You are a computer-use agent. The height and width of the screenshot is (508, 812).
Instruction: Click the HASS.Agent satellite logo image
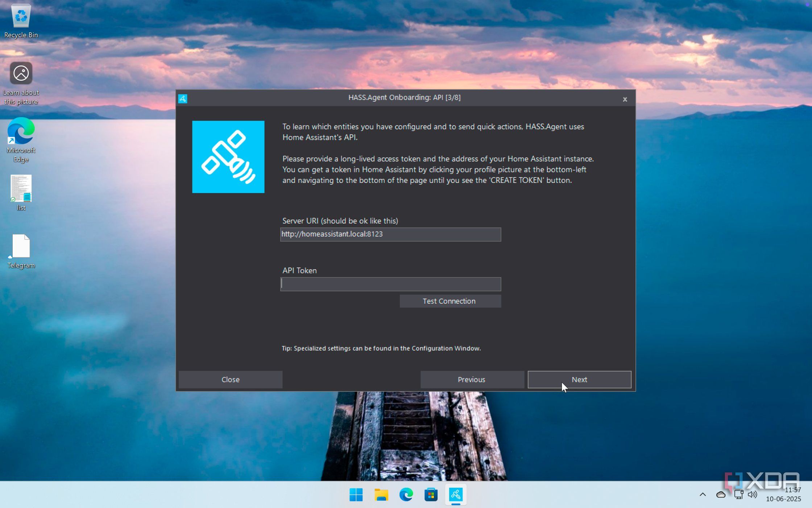point(228,157)
